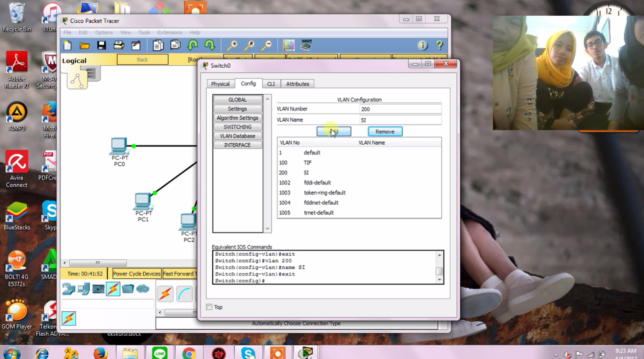Open the Custom Devices Dialog icon

tap(306, 46)
